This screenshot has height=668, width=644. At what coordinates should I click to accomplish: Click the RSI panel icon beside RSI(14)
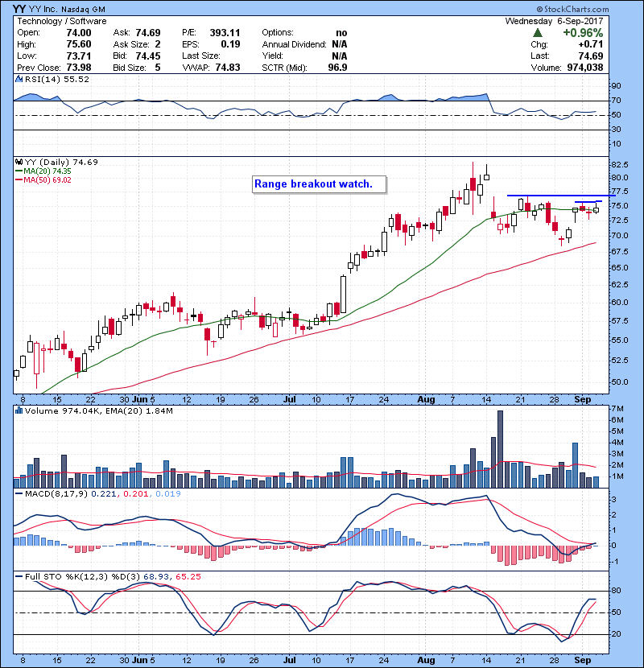(19, 79)
